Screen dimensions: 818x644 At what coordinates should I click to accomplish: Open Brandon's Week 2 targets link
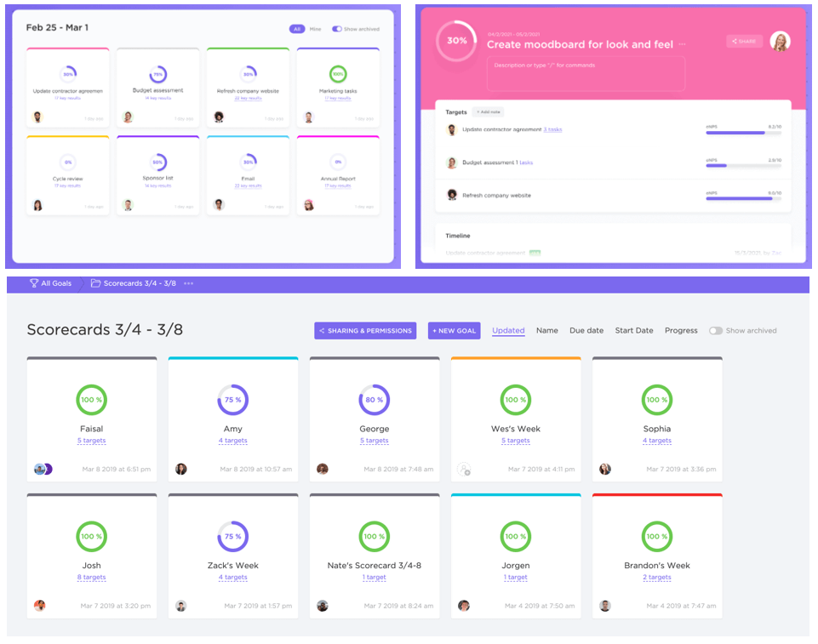coord(657,578)
